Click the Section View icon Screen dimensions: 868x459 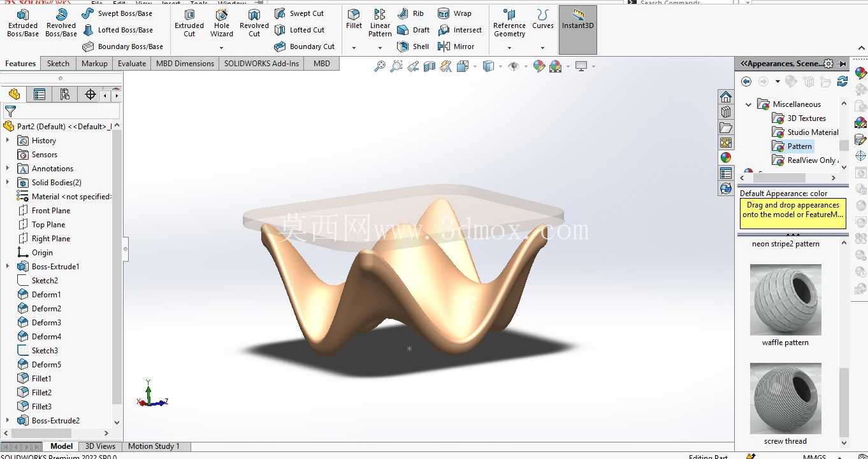(x=430, y=66)
